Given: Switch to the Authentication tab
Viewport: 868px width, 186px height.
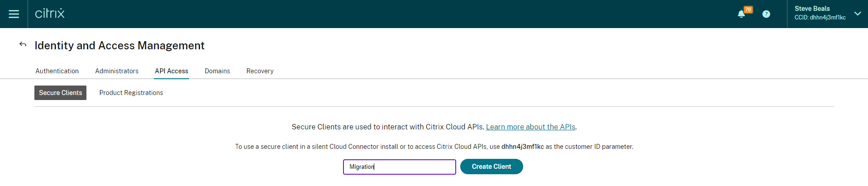Looking at the screenshot, I should (x=57, y=71).
